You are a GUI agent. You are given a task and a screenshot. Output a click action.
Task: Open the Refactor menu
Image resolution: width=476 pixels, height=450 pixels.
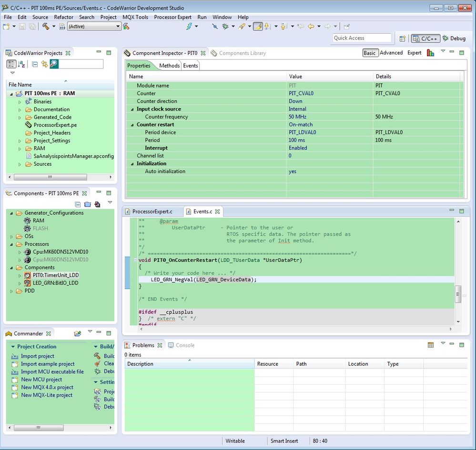(x=63, y=17)
